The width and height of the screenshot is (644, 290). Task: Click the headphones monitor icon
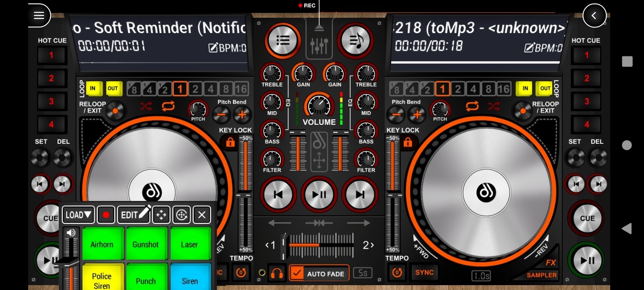(x=277, y=273)
